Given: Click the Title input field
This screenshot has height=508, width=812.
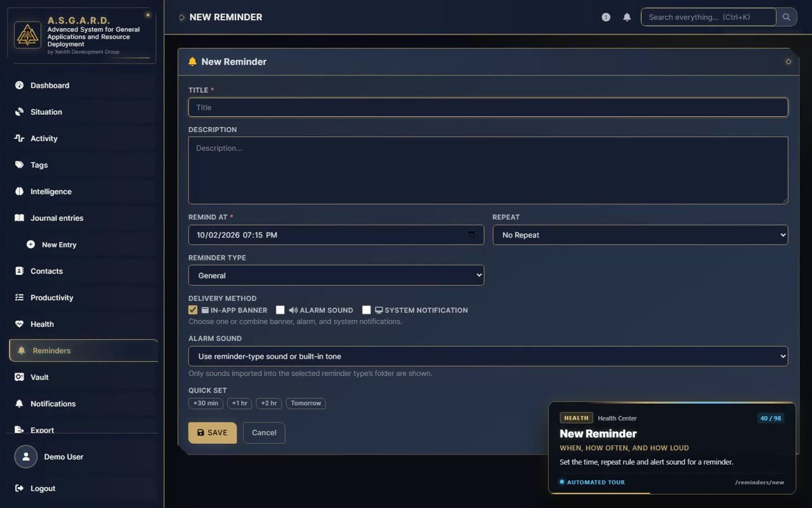Looking at the screenshot, I should pos(488,107).
